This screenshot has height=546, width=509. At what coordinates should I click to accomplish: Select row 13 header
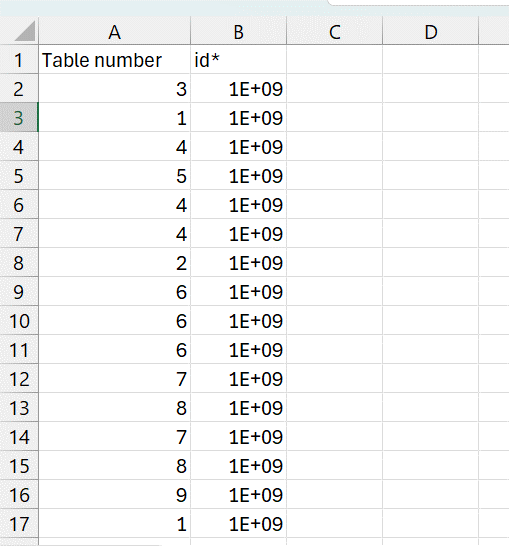(x=19, y=408)
